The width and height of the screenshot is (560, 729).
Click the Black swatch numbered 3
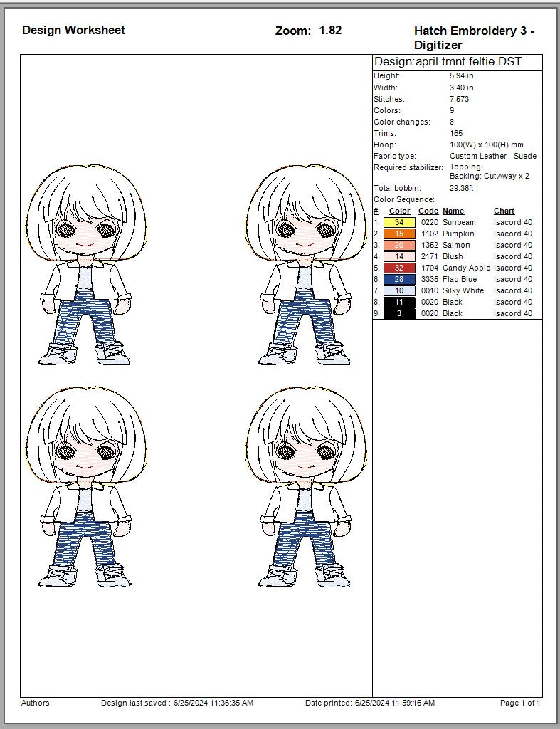[x=399, y=313]
